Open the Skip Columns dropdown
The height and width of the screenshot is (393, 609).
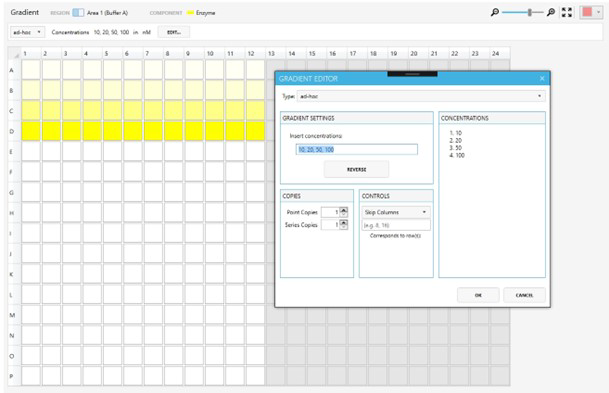(x=396, y=212)
